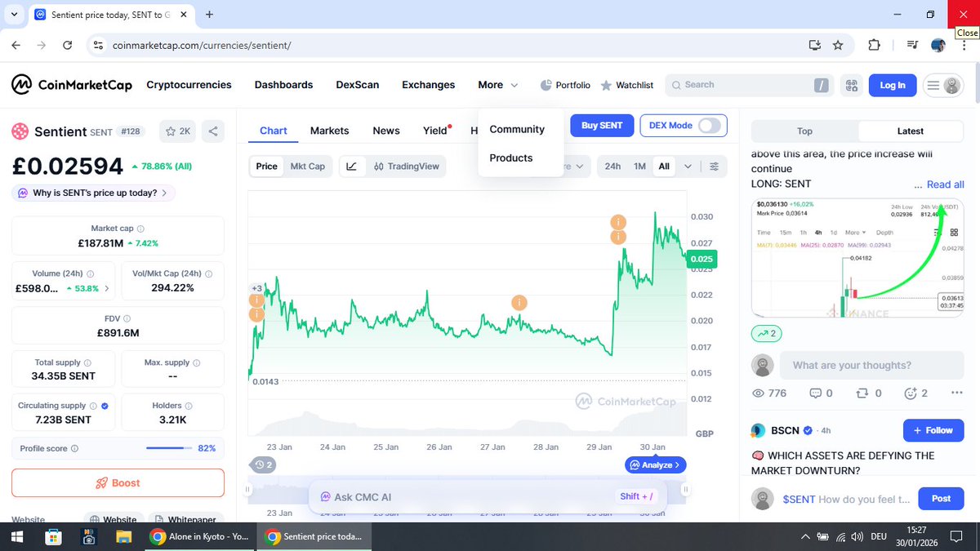This screenshot has width=980, height=551.
Task: Open Watchlist with star icon
Action: tap(626, 85)
